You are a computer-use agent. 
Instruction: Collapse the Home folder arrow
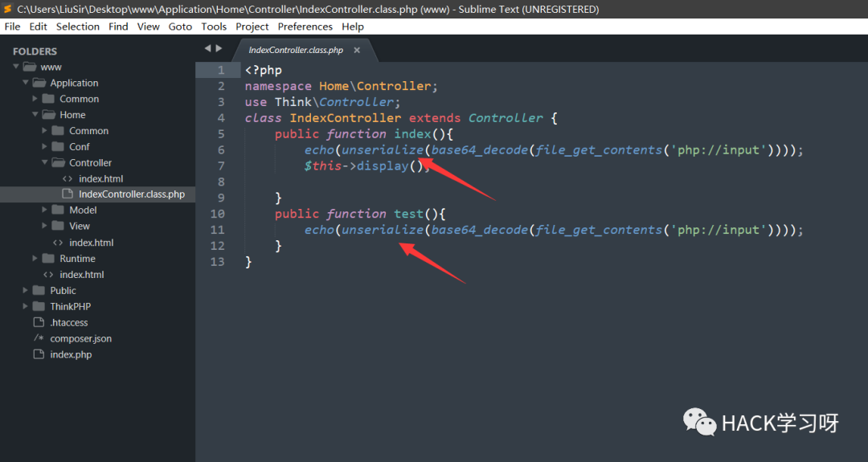(35, 115)
